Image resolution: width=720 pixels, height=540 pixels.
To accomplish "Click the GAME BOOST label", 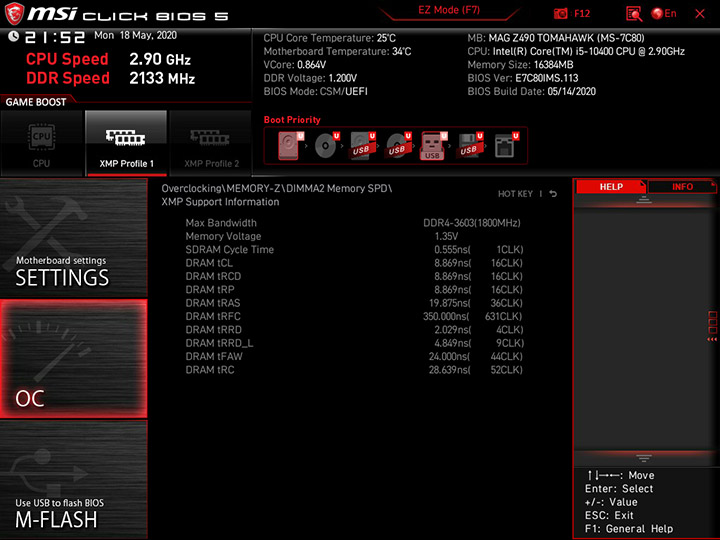I will coord(36,102).
